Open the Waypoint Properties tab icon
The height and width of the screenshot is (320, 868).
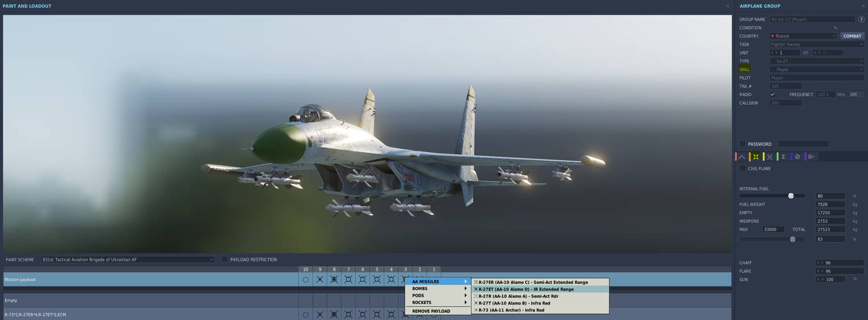click(x=811, y=157)
